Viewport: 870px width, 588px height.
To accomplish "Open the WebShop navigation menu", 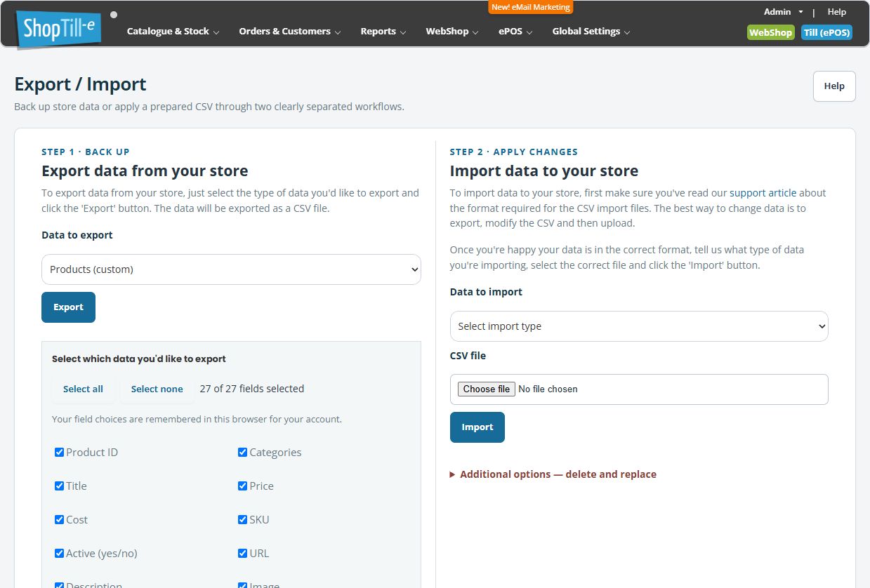I will (x=452, y=32).
